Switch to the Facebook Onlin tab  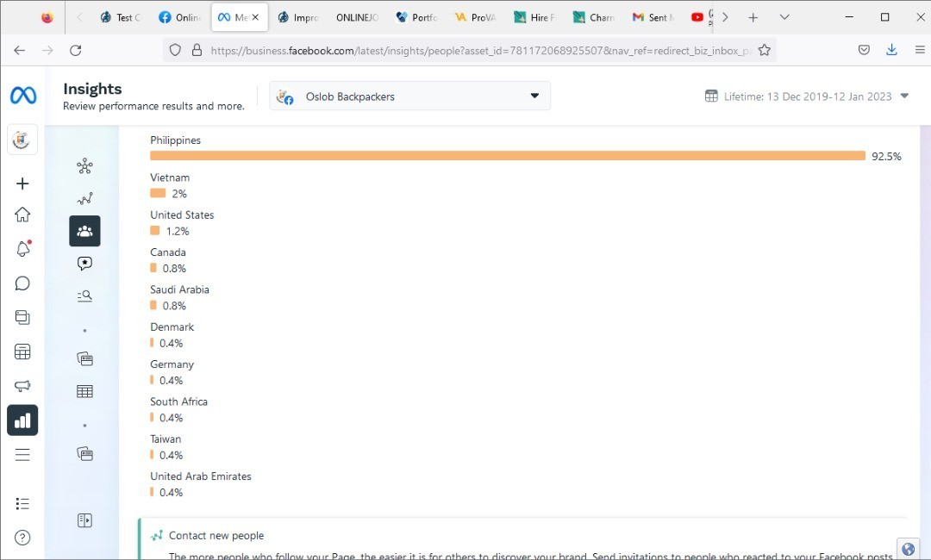click(x=180, y=17)
